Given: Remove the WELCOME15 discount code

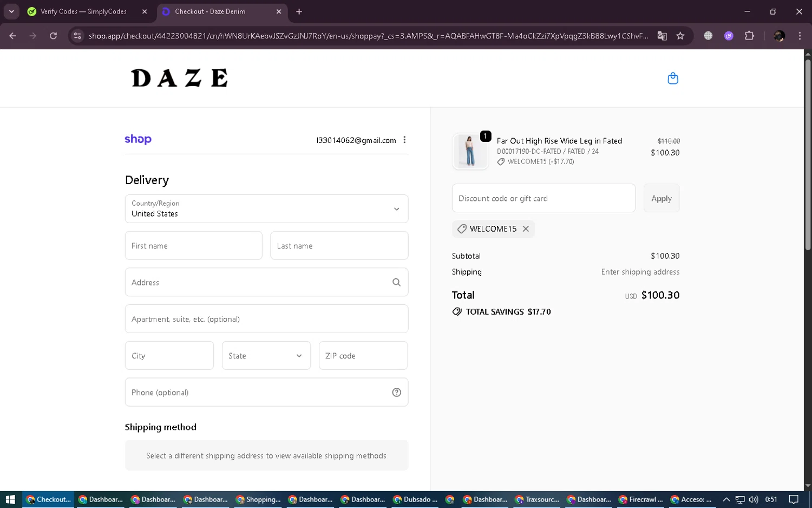Looking at the screenshot, I should (x=526, y=229).
